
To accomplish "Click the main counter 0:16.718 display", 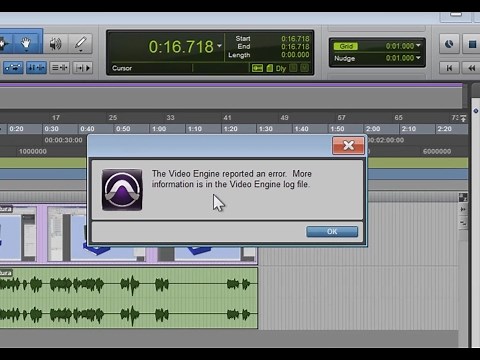I will tap(181, 46).
